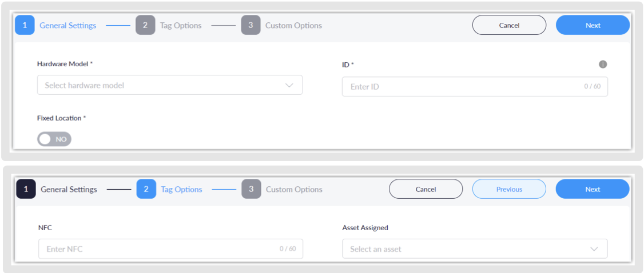Select the blue General Settings step label
The image size is (644, 273).
[67, 25]
